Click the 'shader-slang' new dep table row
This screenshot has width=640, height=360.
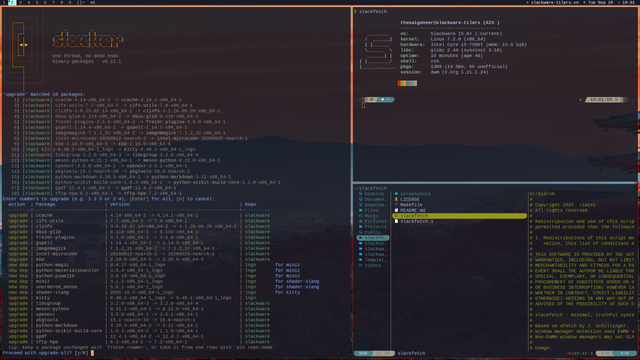click(x=154, y=293)
